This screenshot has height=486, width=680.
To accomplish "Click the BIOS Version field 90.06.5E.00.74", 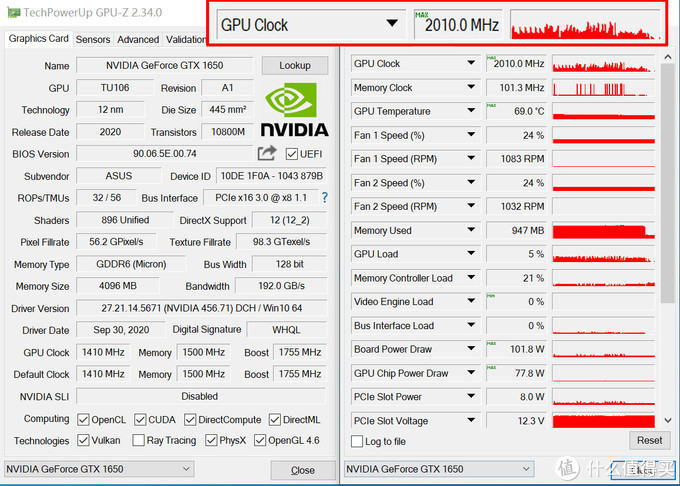I will (164, 154).
